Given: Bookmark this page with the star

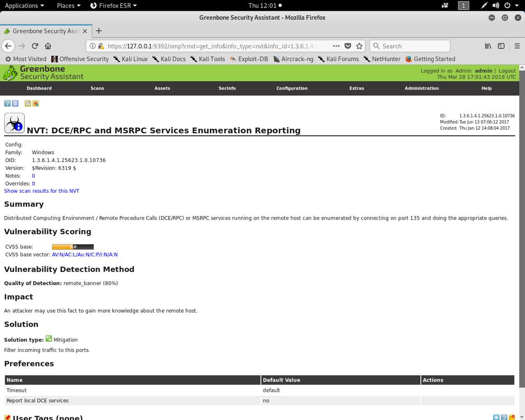Looking at the screenshot, I should pyautogui.click(x=359, y=46).
